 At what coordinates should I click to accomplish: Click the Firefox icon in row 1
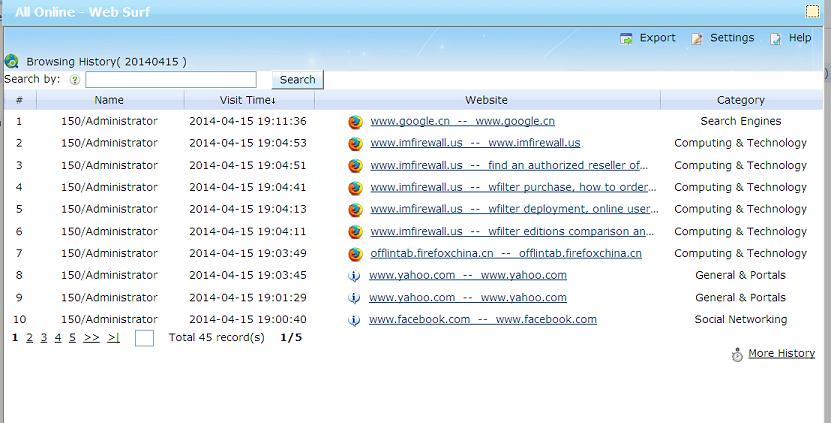coord(355,122)
